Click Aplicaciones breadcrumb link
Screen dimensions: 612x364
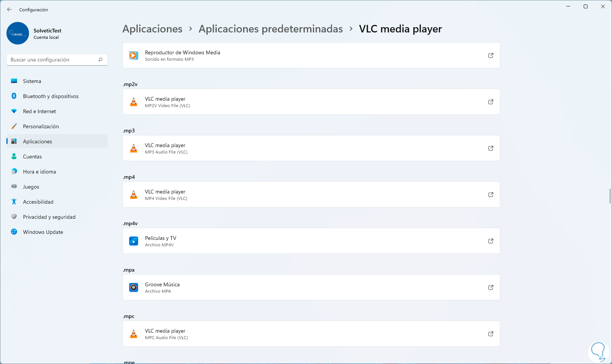(x=152, y=29)
